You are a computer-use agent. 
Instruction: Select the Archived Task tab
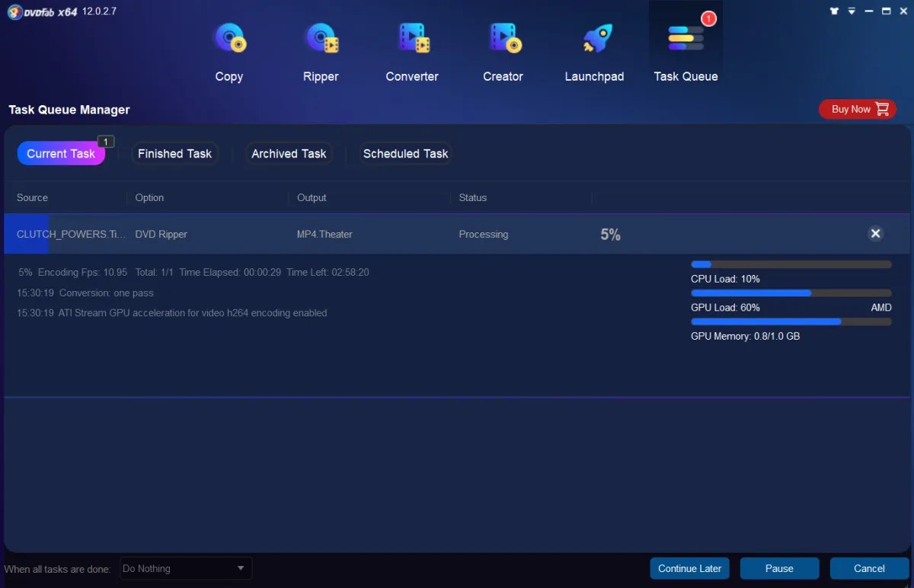[x=289, y=153]
